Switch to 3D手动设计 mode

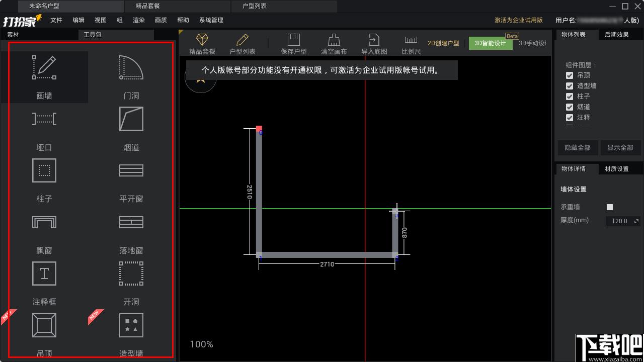533,43
